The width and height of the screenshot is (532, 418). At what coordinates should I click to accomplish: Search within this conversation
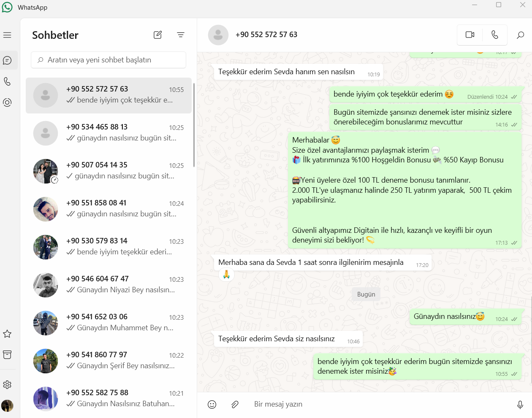520,35
